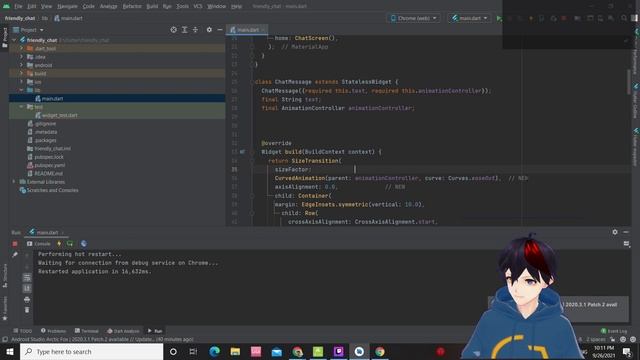Toggle scroll to end icon in console sidebar
The image size is (640, 360).
coord(27,288)
